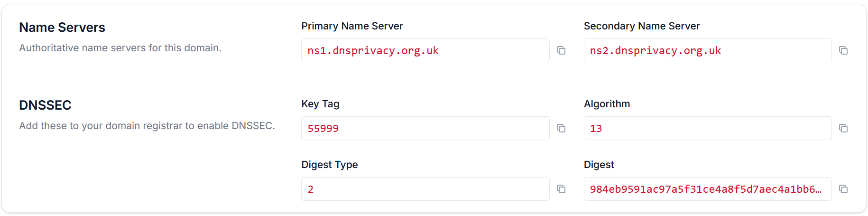This screenshot has width=868, height=216.
Task: Click the Digest field starting 984eb9591ac
Action: (708, 189)
